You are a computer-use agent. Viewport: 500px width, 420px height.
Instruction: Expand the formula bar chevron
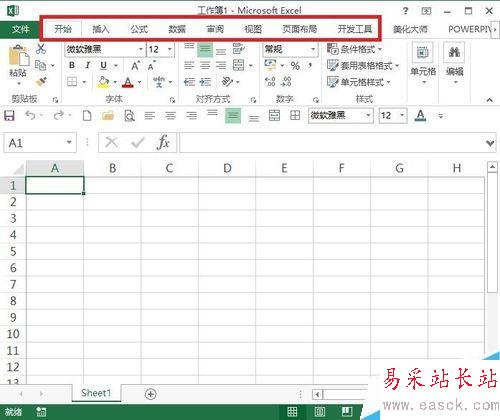tap(490, 143)
